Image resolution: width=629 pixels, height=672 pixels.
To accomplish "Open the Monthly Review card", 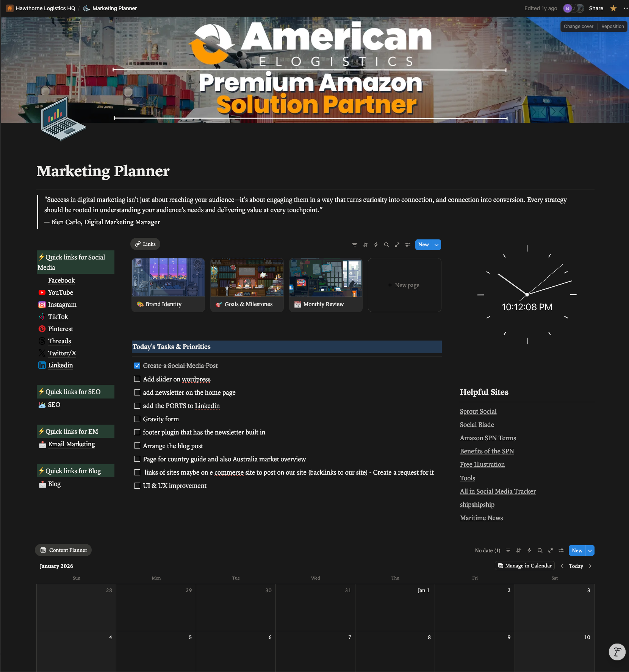I will pos(326,285).
